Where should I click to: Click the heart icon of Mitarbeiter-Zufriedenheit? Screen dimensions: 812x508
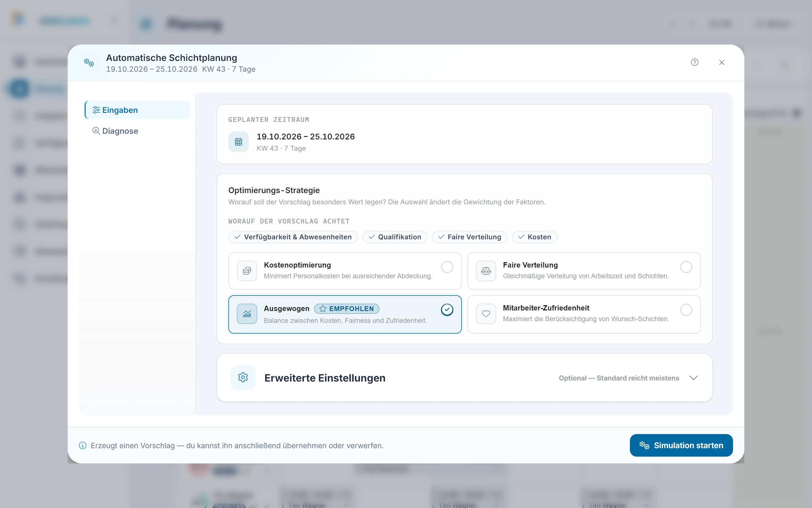[x=486, y=314]
